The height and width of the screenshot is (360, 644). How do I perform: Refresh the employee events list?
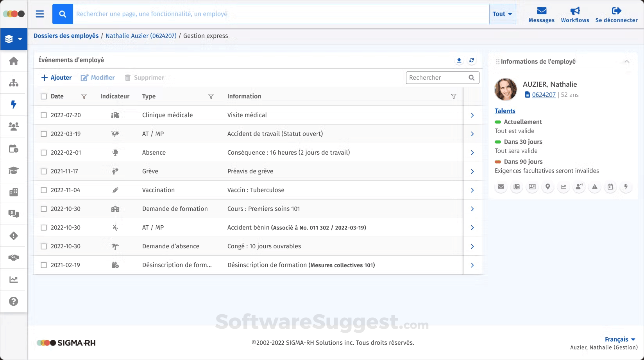472,61
